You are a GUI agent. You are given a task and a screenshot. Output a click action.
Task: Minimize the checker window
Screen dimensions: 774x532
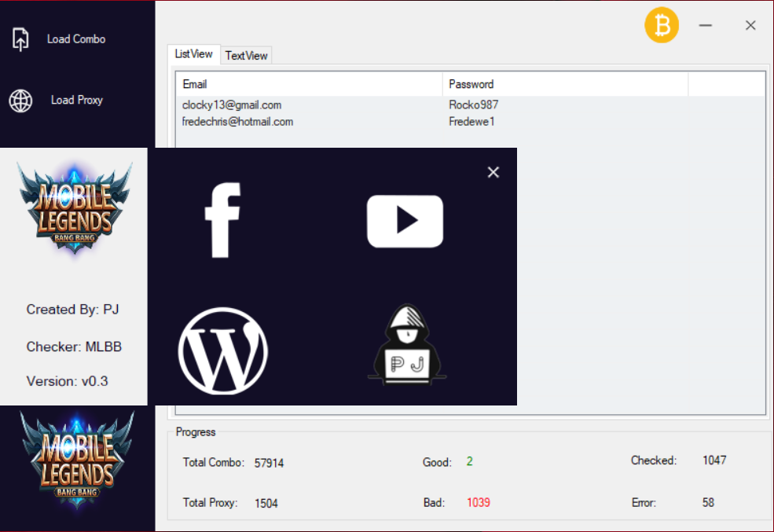click(706, 25)
